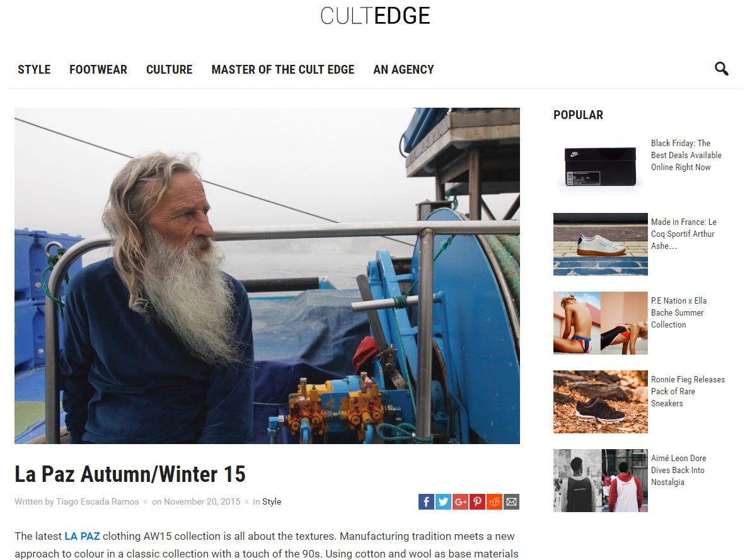Open Ronnie Fieg sneakers thumbnail
This screenshot has height=560, width=745.
coord(601,402)
